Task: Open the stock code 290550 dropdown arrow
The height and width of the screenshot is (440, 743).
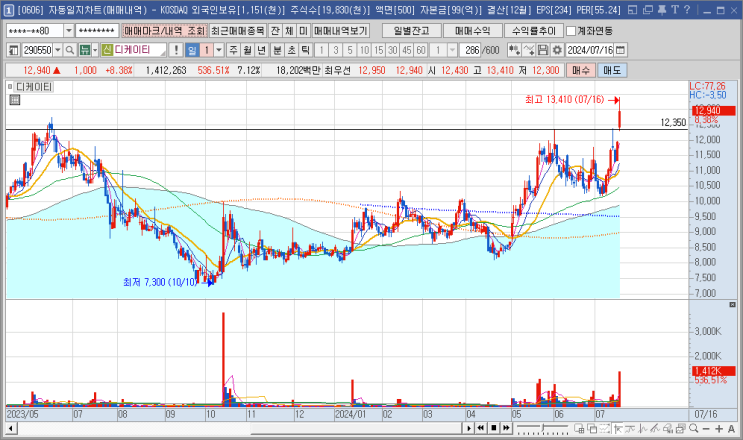Action: coord(58,50)
